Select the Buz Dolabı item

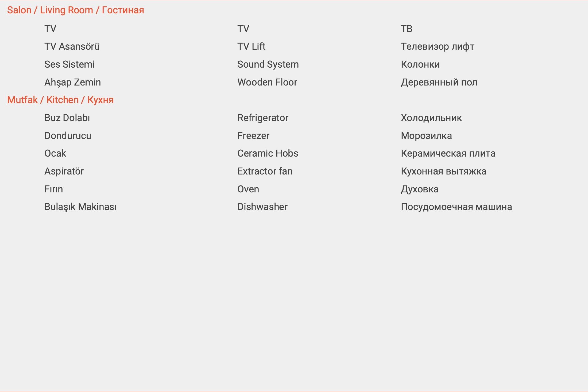pyautogui.click(x=67, y=118)
